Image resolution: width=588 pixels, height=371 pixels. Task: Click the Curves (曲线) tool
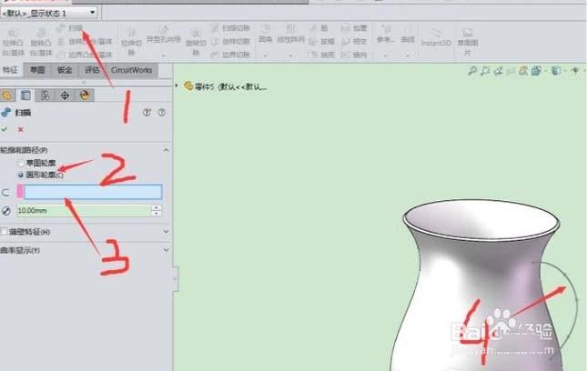[x=408, y=34]
